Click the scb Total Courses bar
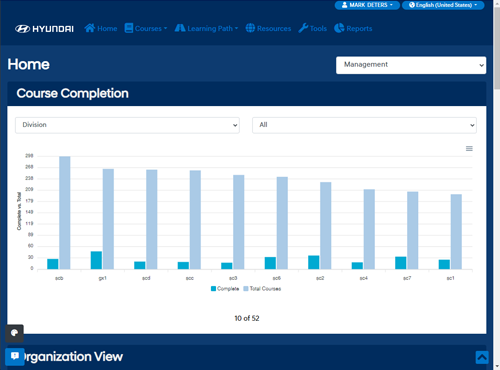Image resolution: width=500 pixels, height=370 pixels. (x=65, y=213)
